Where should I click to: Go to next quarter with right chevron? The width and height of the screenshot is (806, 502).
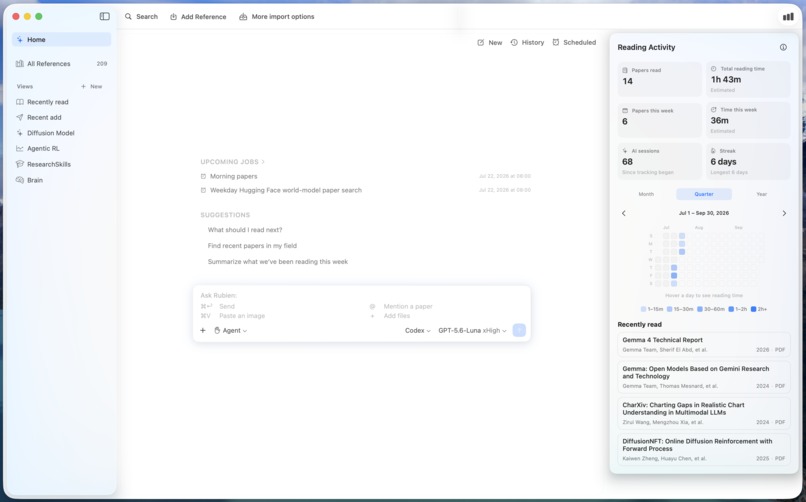click(784, 213)
